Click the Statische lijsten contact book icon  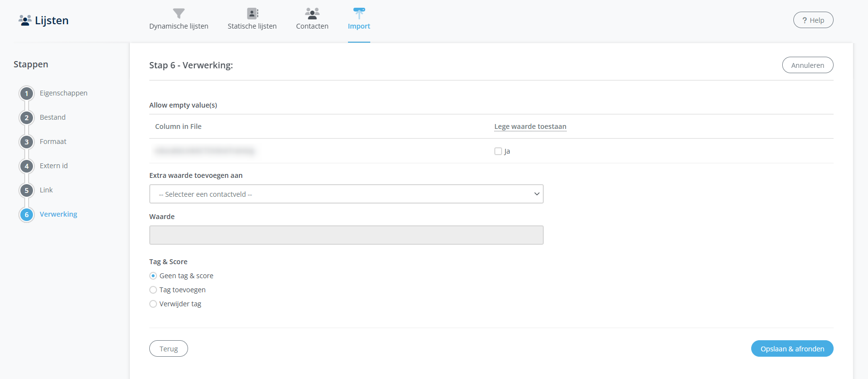tap(253, 13)
